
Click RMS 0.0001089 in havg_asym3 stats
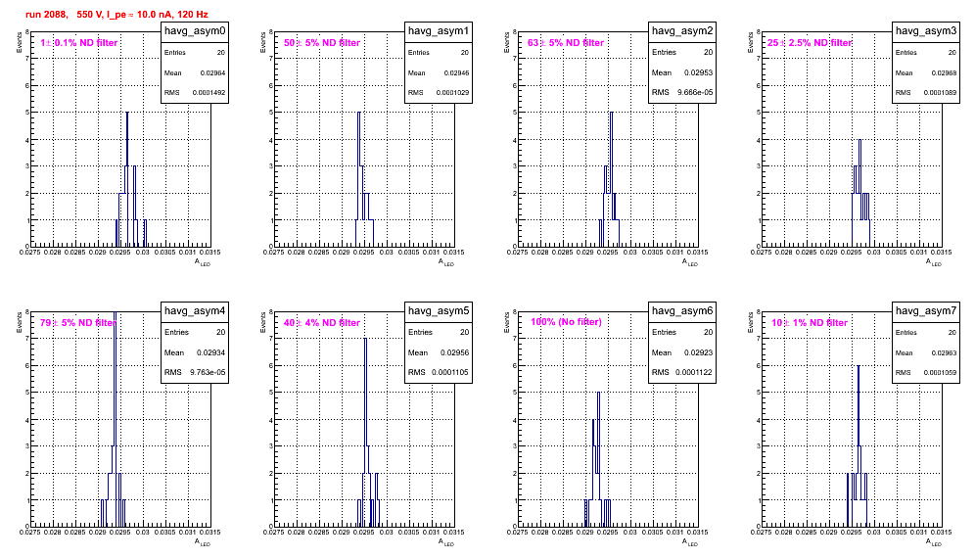(926, 93)
